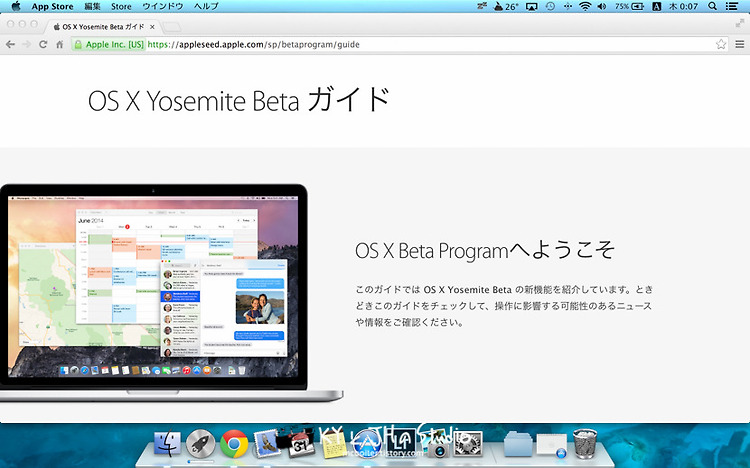Click the sleep zZ menu bar icon
Screen dimensions: 750x468
[x=482, y=6]
